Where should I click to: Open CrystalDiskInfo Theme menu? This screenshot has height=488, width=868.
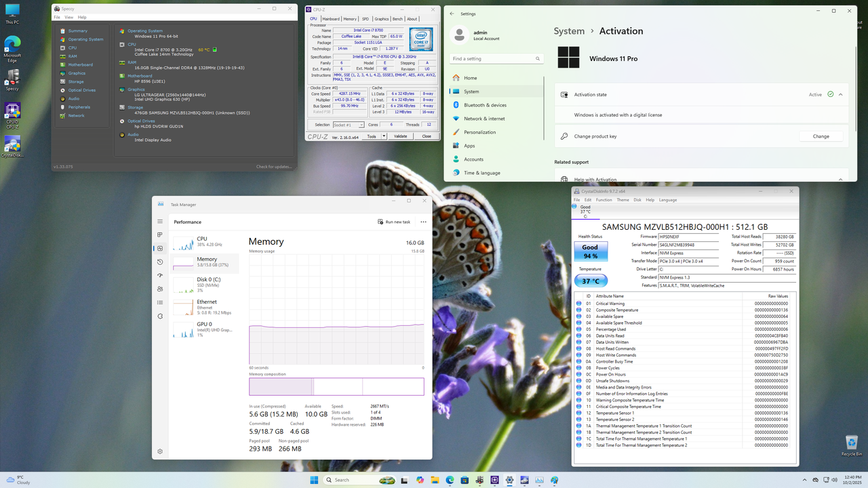[623, 200]
